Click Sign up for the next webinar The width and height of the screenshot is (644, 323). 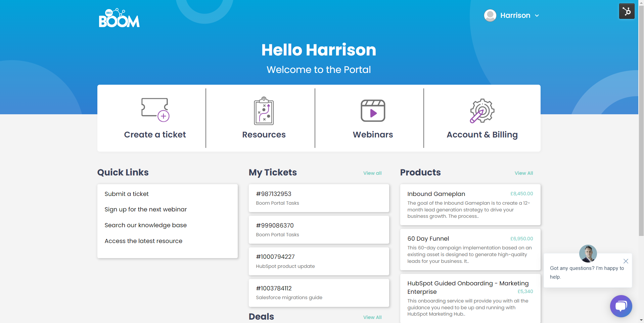(x=145, y=209)
